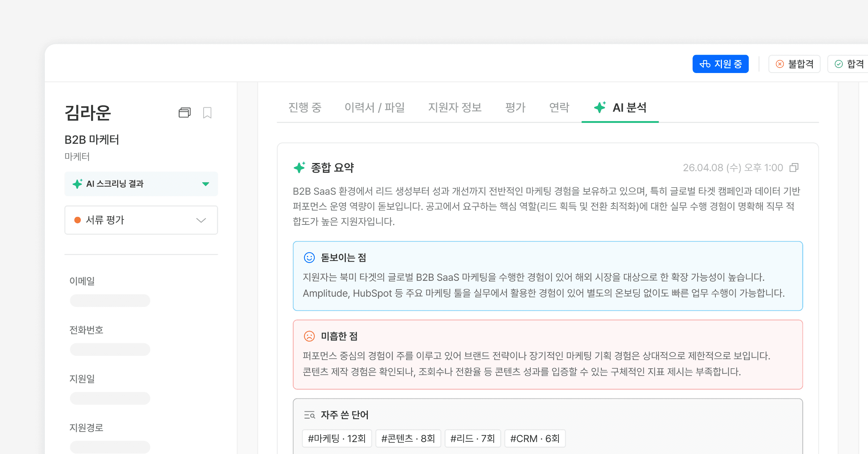Click the green check icon inside 합격 button
Viewport: 868px width, 454px height.
pyautogui.click(x=839, y=64)
